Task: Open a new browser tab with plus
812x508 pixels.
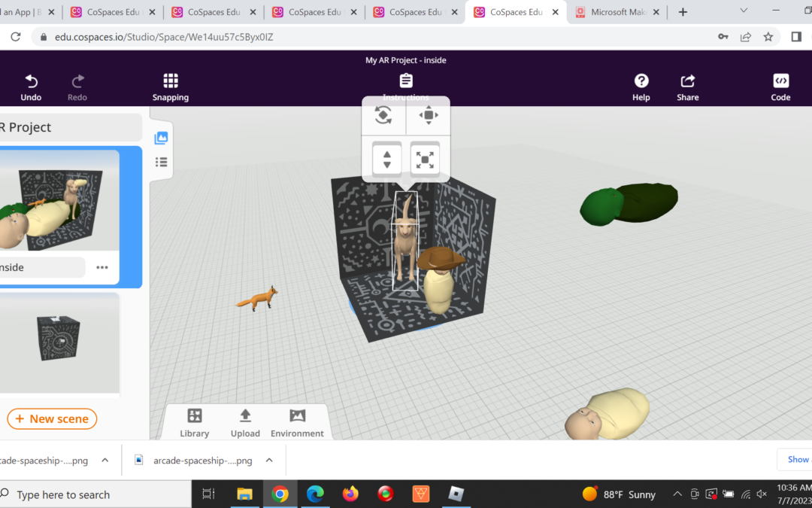Action: pyautogui.click(x=683, y=12)
